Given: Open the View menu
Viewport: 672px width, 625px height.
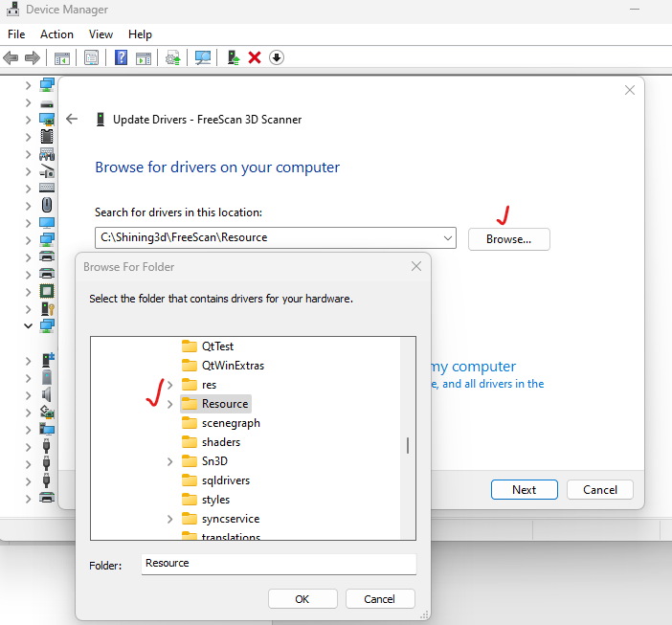Looking at the screenshot, I should [101, 34].
